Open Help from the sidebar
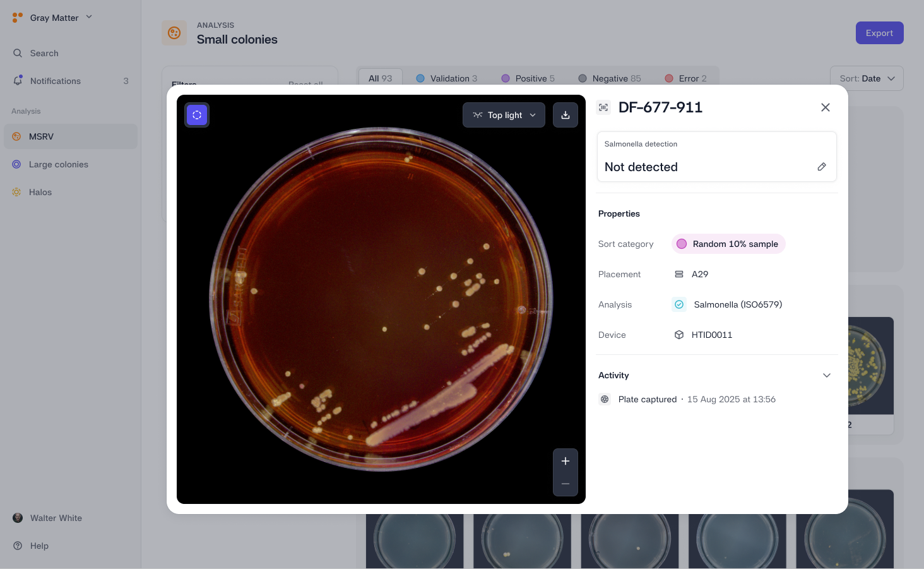924x569 pixels. click(x=70, y=546)
